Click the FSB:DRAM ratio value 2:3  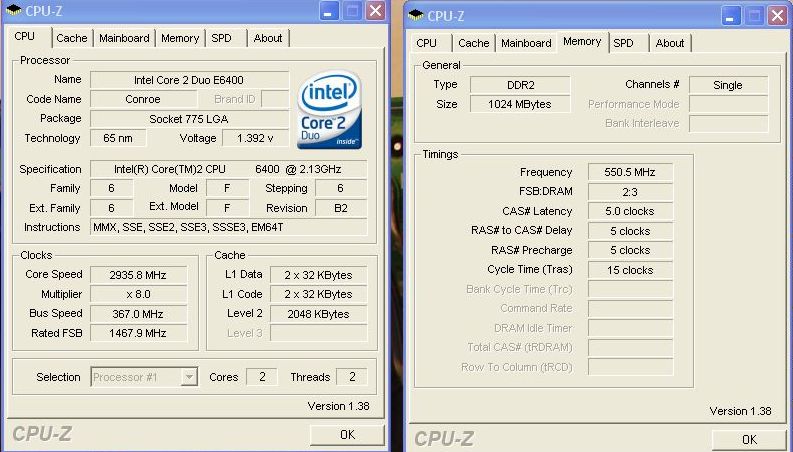tap(630, 192)
